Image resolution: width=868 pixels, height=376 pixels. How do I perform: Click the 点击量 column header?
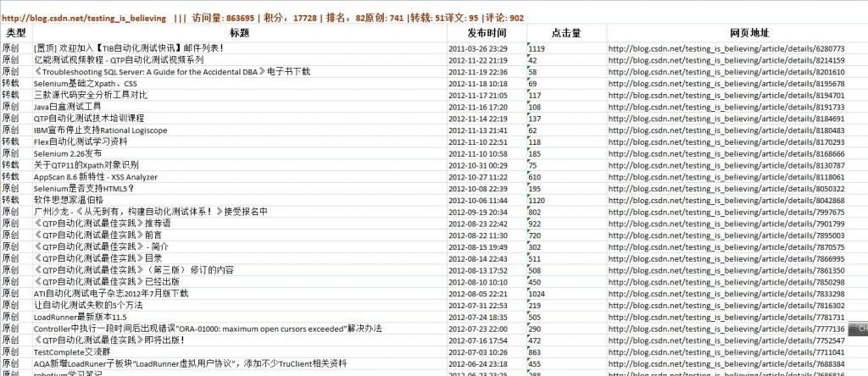pos(566,33)
